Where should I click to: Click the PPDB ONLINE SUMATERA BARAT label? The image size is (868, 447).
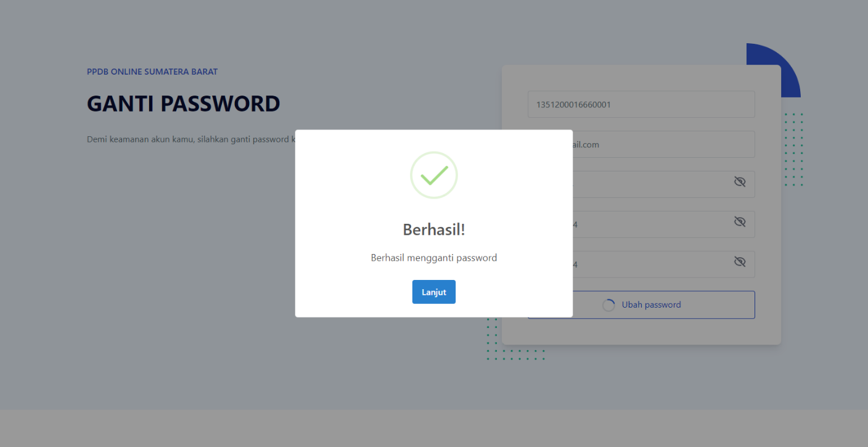152,72
